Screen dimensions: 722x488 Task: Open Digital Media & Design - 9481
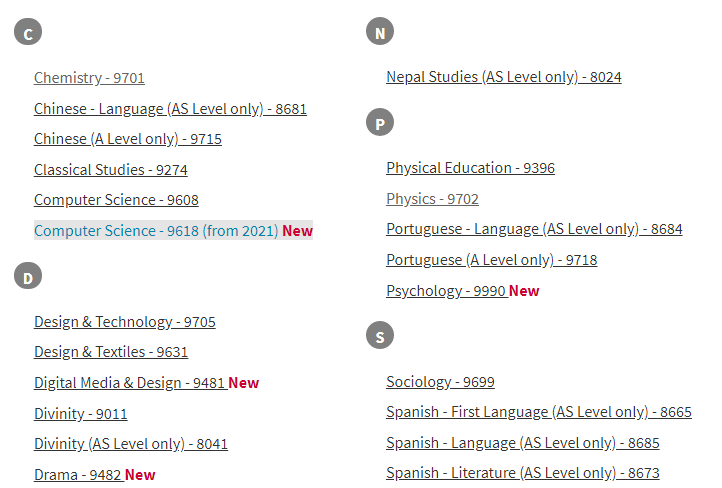[x=129, y=383]
